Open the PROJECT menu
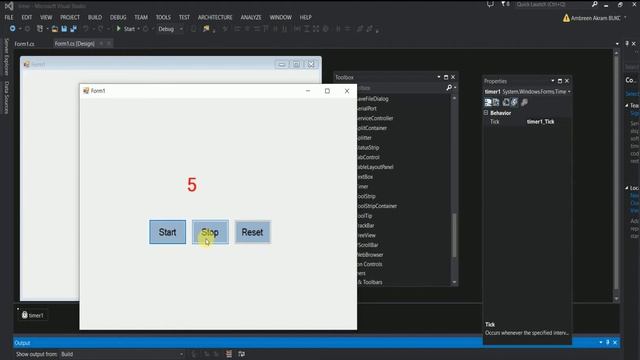The height and width of the screenshot is (360, 640). tap(70, 17)
